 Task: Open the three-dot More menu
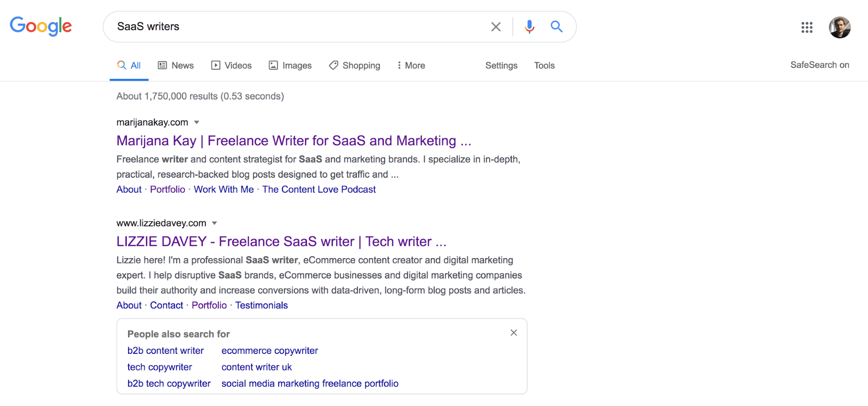(411, 65)
